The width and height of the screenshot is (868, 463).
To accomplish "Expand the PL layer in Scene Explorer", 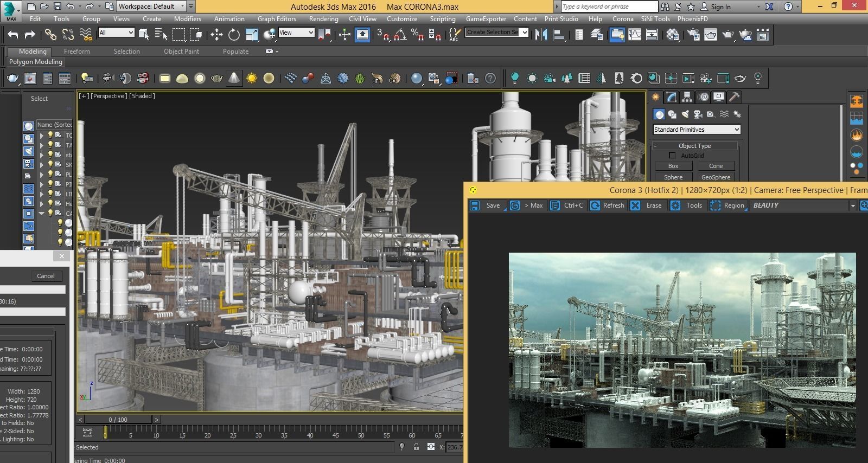I will tap(42, 175).
